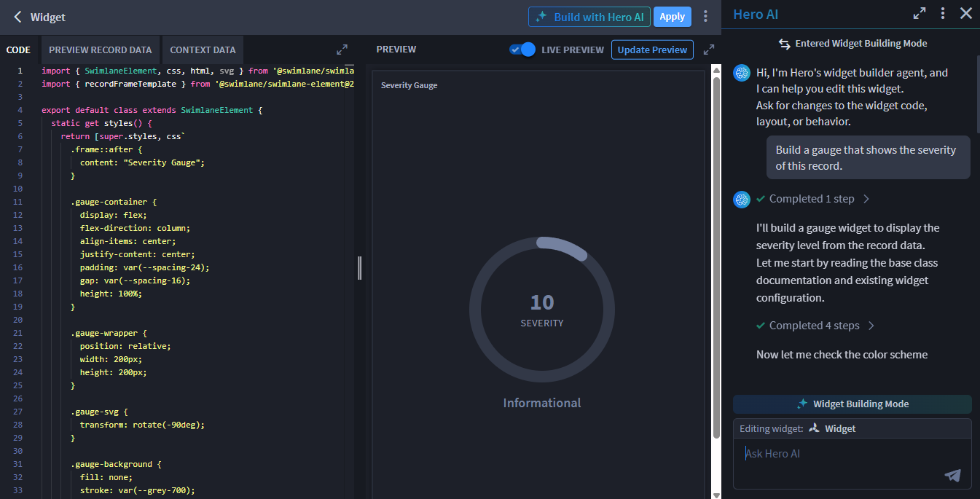Send message with the paper plane icon
This screenshot has width=980, height=499.
(953, 475)
